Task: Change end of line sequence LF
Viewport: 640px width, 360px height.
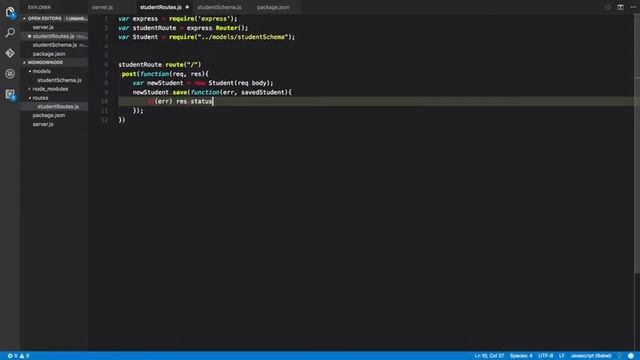Action: click(562, 356)
